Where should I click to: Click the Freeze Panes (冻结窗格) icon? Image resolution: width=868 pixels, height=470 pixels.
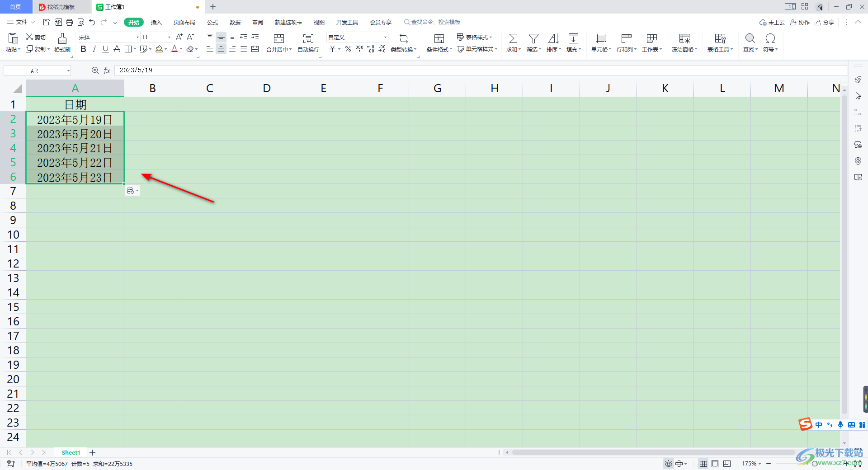tap(684, 38)
